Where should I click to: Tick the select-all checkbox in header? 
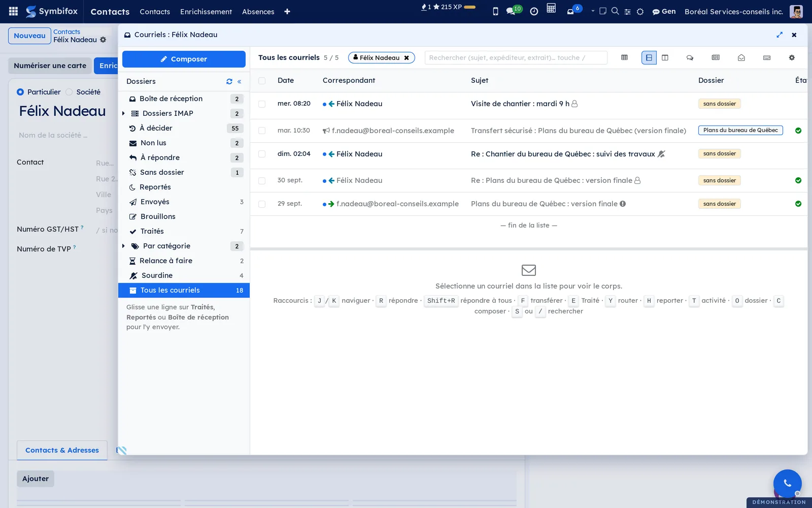(262, 81)
